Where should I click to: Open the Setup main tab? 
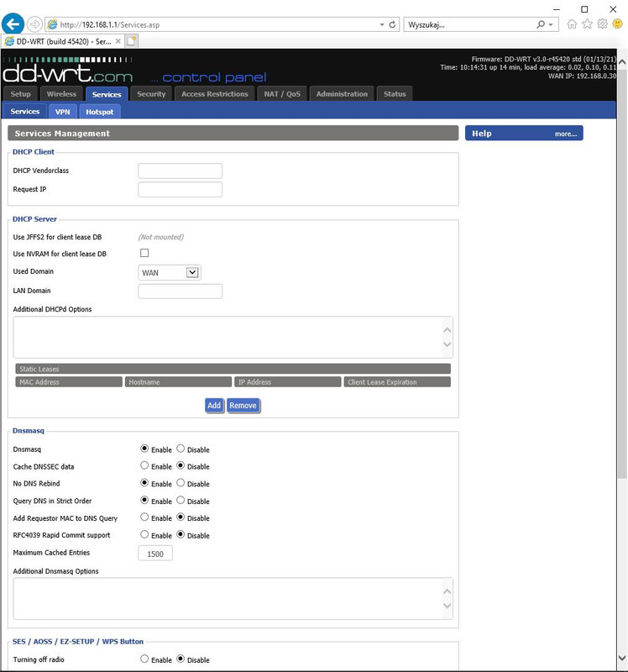coord(20,94)
